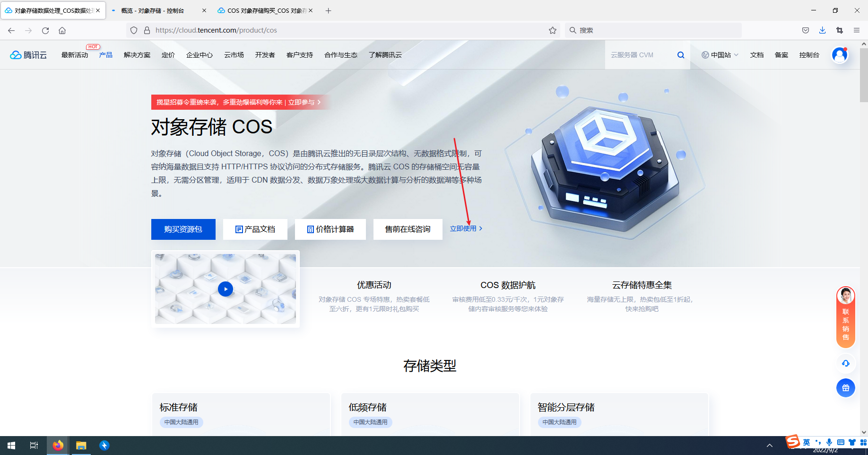Toggle the 英 language indicator in the tray
Image resolution: width=868 pixels, height=455 pixels.
point(806,442)
